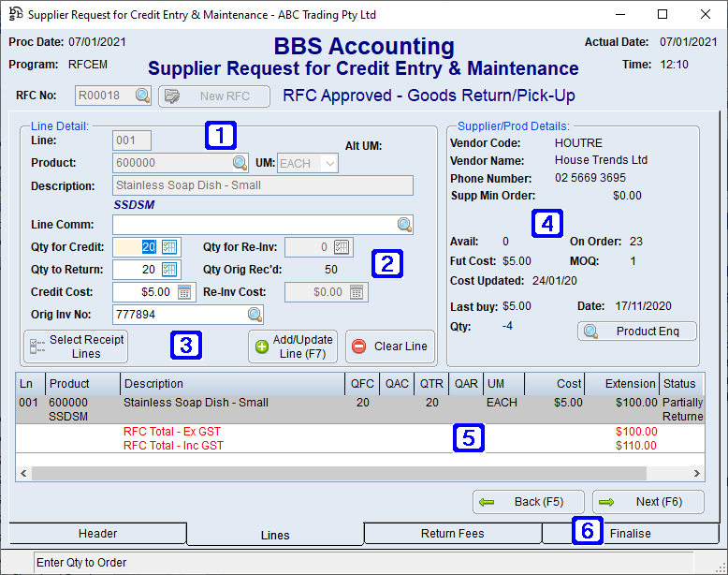Click the Clear Line button
Screen dimensions: 728x575
[x=390, y=346]
